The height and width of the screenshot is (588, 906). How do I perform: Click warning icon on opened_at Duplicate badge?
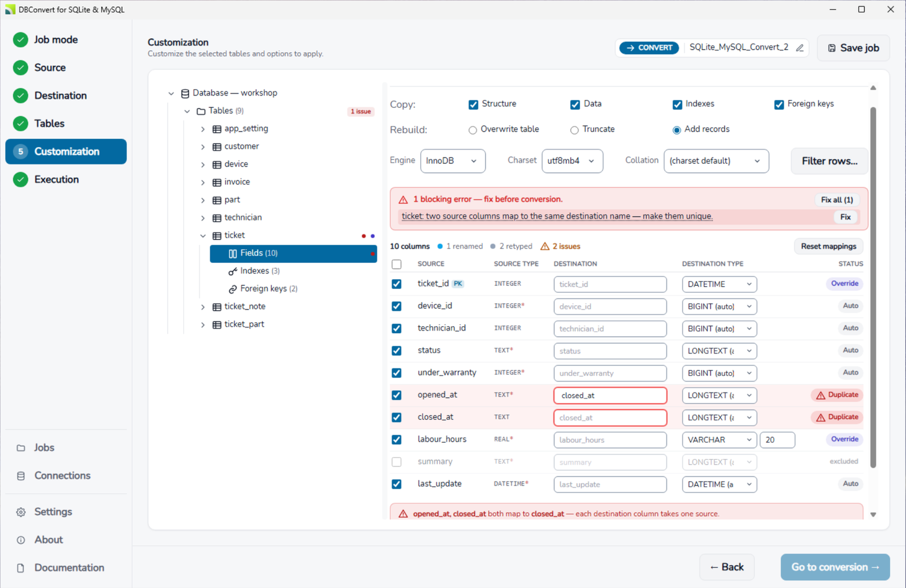click(x=820, y=395)
